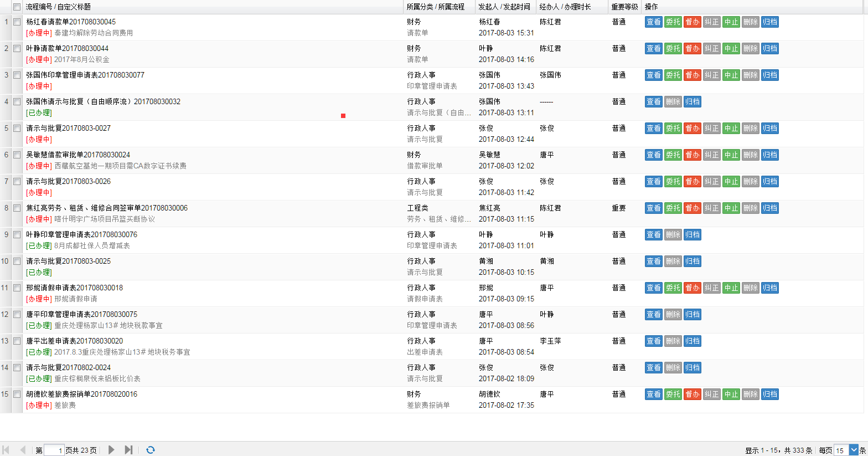
Task: Click 删除 for 邢妮请假申请表 row
Action: pyautogui.click(x=750, y=288)
